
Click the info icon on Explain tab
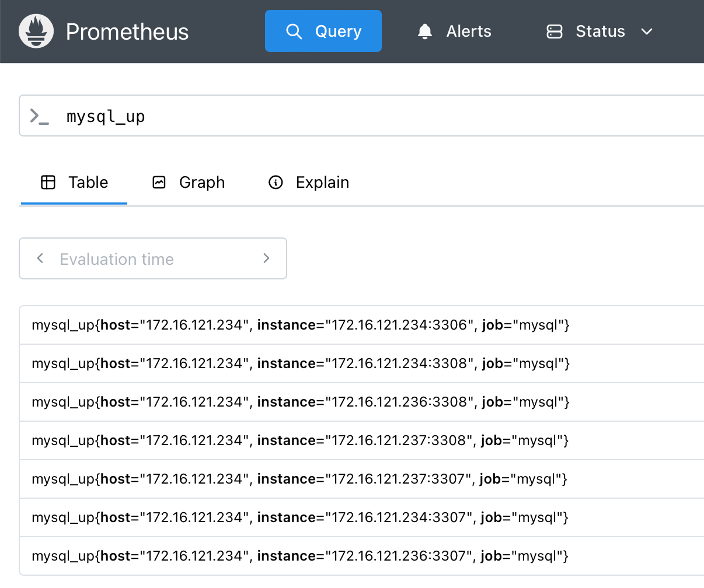pos(276,183)
